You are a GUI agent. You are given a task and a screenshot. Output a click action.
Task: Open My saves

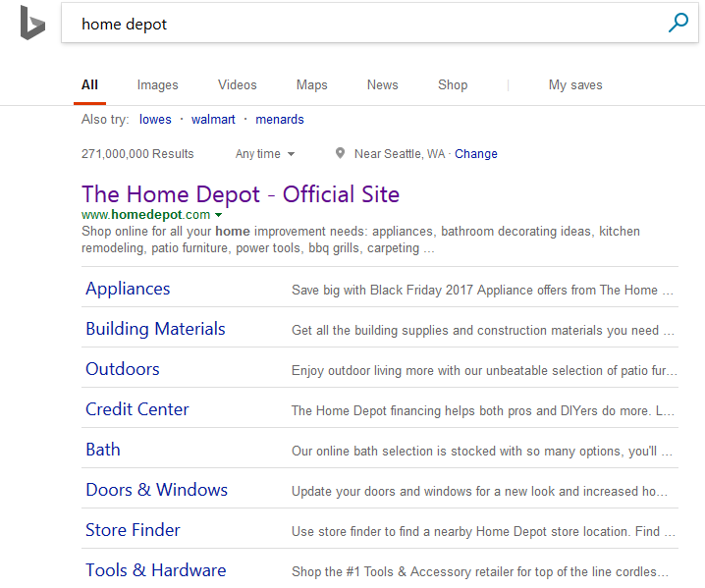574,85
